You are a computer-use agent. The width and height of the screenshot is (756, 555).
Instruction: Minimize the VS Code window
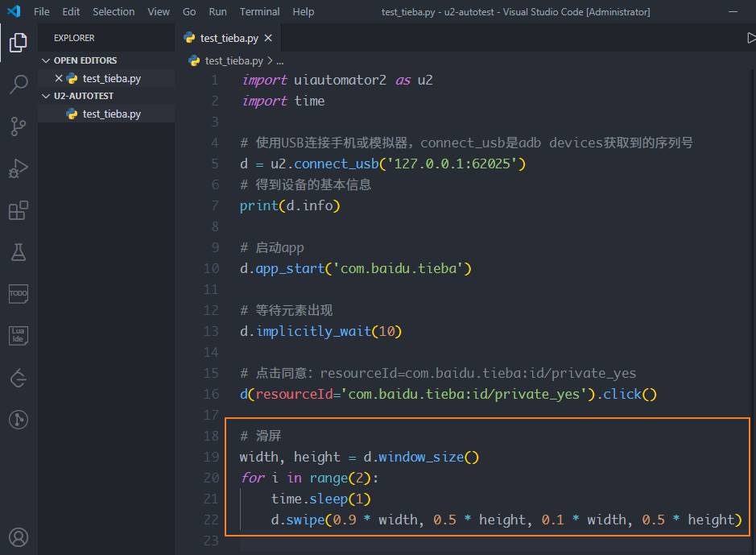pyautogui.click(x=733, y=11)
